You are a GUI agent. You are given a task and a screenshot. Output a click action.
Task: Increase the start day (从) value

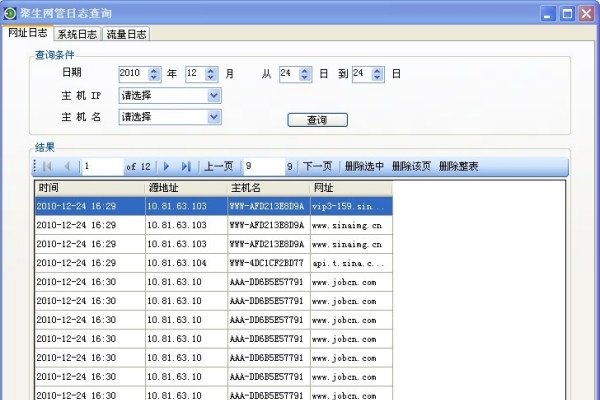point(305,70)
